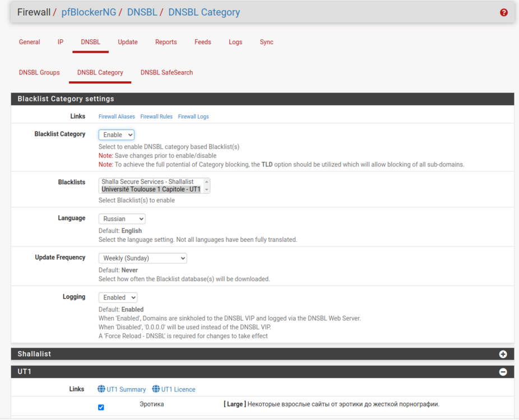Uncheck the Эротика category checkbox
The image size is (519, 420).
point(101,407)
